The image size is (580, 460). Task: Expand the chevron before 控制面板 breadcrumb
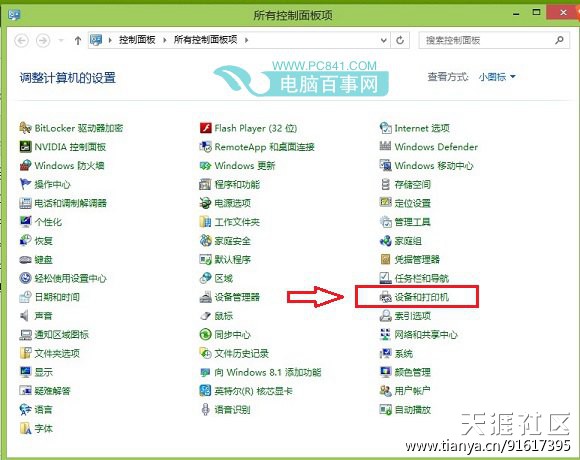110,40
